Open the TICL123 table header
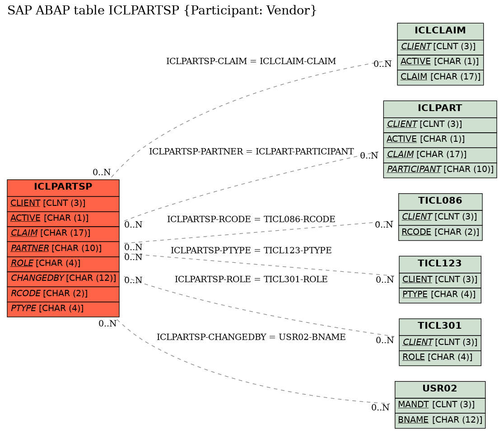The height and width of the screenshot is (433, 504). pyautogui.click(x=440, y=264)
